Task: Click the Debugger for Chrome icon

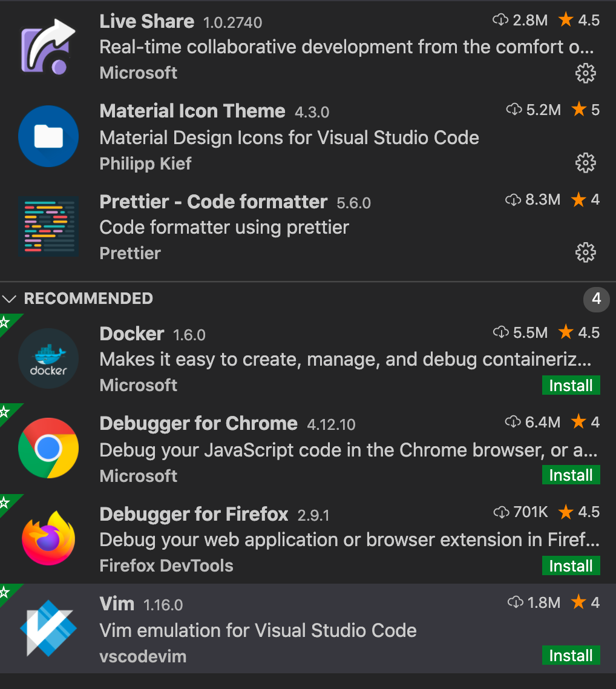Action: point(48,448)
